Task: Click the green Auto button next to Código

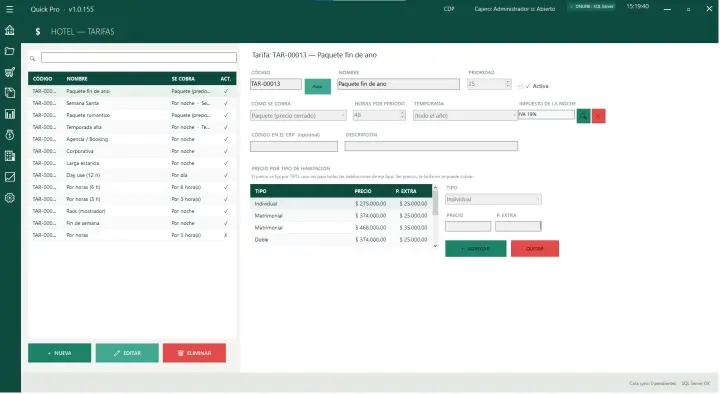Action: 317,86
